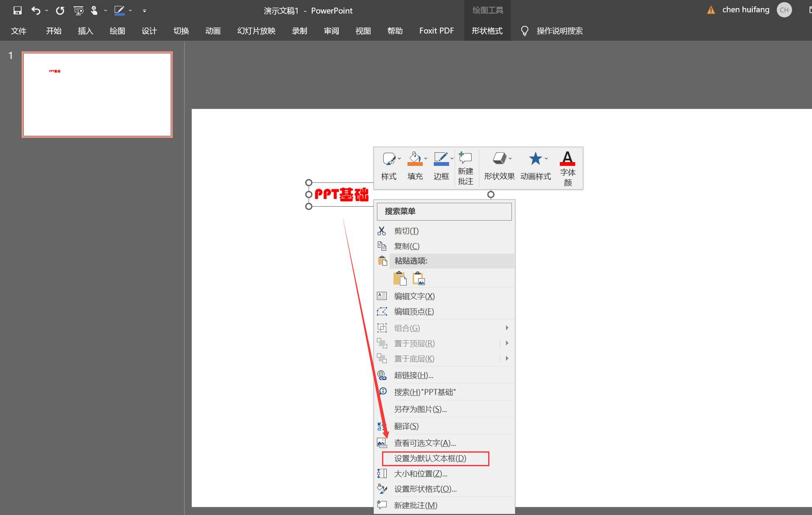
Task: Open the chen huifang account avatar
Action: coord(784,10)
